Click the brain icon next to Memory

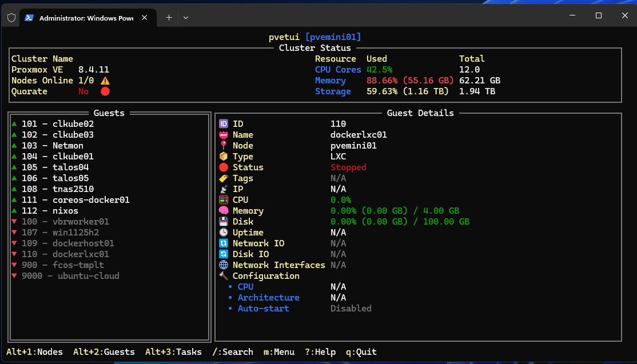[224, 211]
